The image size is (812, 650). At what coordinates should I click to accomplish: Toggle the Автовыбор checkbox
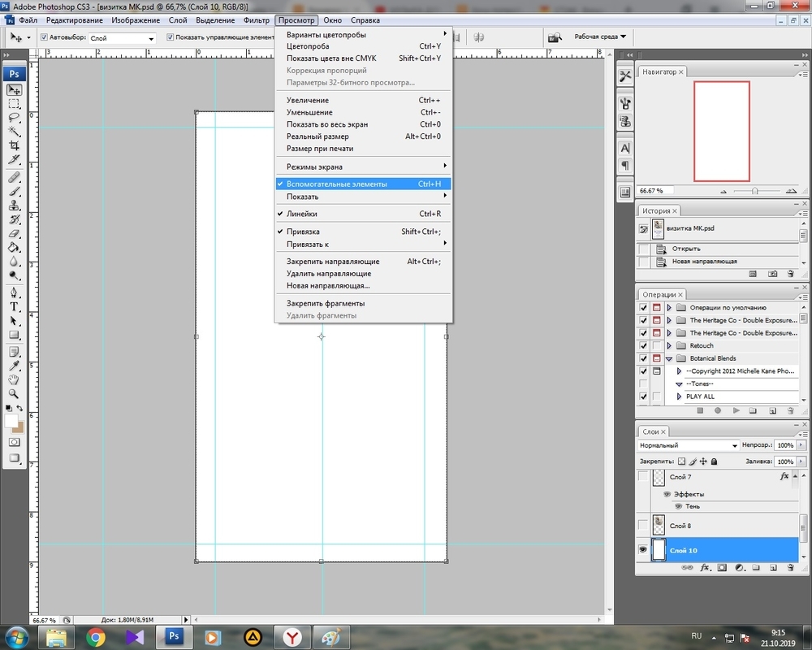click(x=44, y=37)
